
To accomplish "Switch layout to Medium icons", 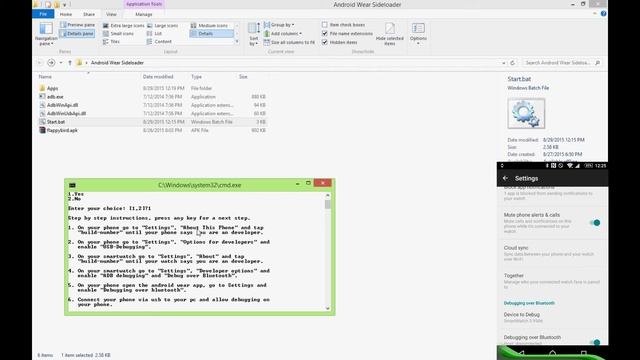I will click(209, 25).
